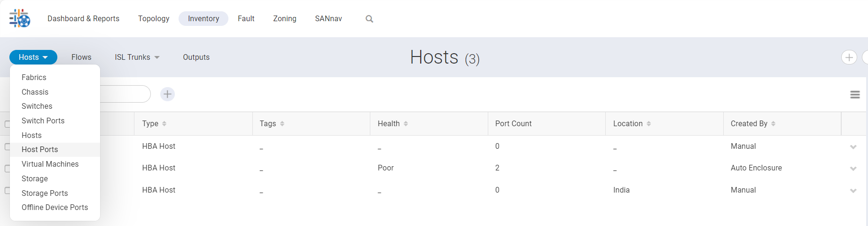Sort by the Type column arrows
This screenshot has height=226, width=868.
[164, 124]
